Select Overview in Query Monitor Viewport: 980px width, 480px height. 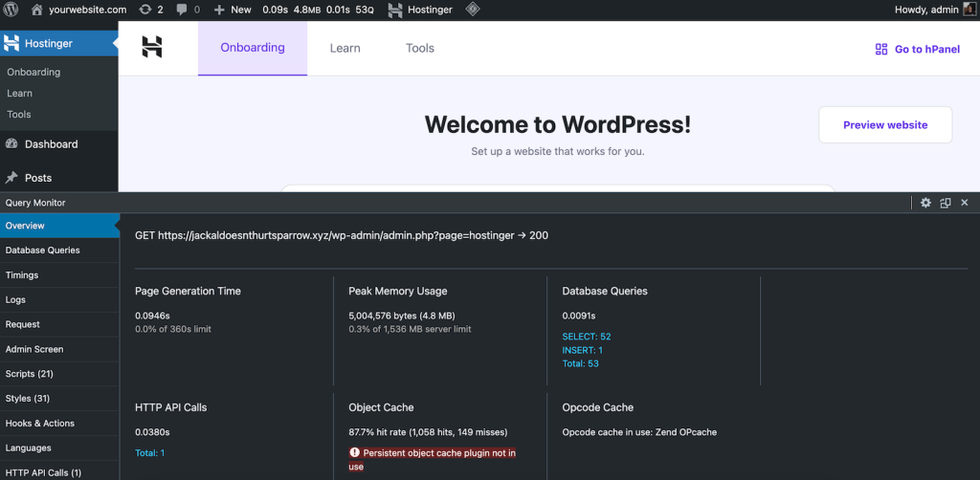(59, 226)
